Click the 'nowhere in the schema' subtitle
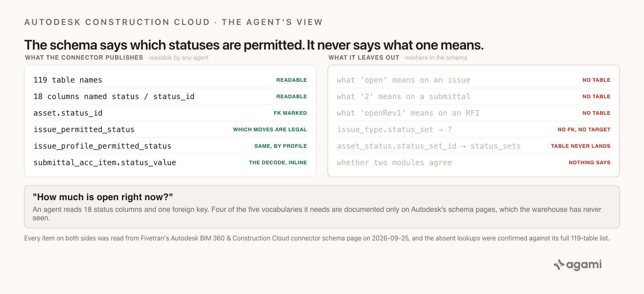644x294 pixels. pyautogui.click(x=436, y=58)
